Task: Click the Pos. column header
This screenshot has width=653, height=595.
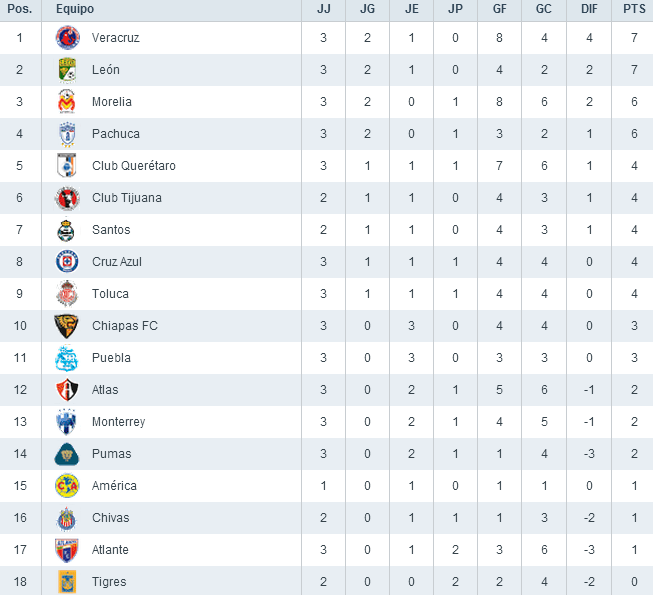Action: click(x=20, y=9)
